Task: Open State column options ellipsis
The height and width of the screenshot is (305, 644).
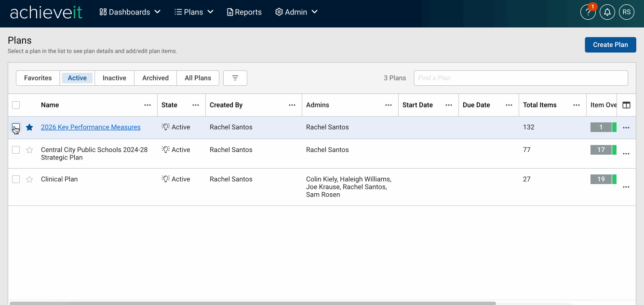Action: [196, 105]
